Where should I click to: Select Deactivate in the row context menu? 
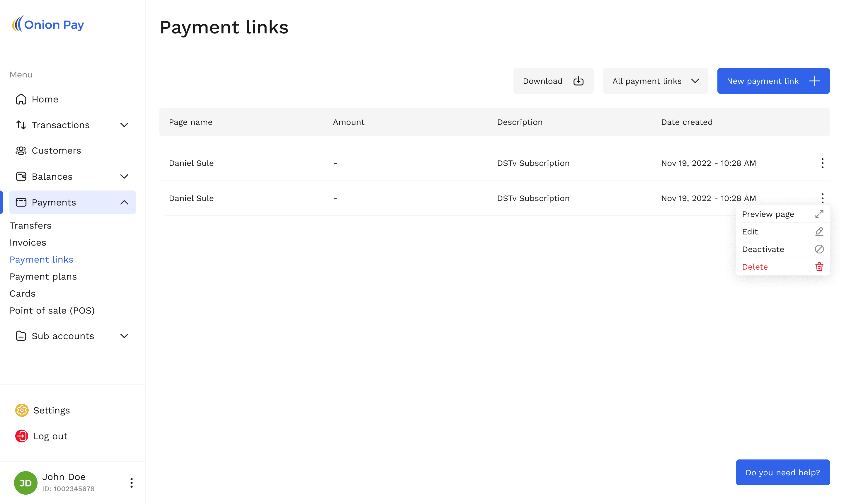pyautogui.click(x=782, y=249)
